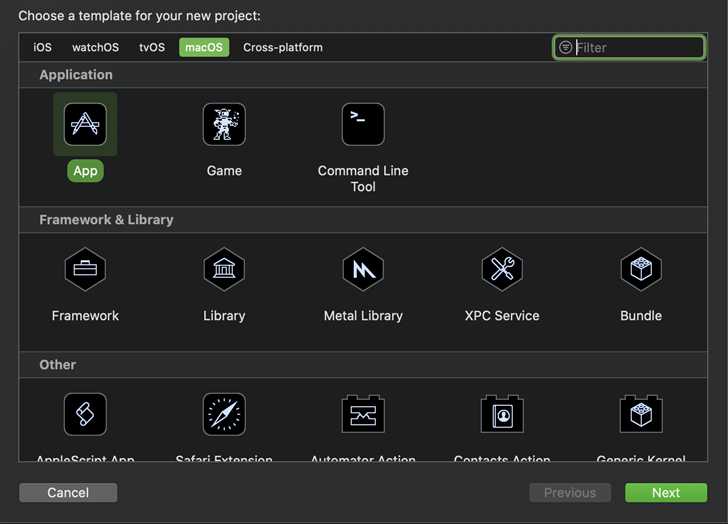728x524 pixels.
Task: Select the Safari Extension compass icon
Action: [x=224, y=414]
